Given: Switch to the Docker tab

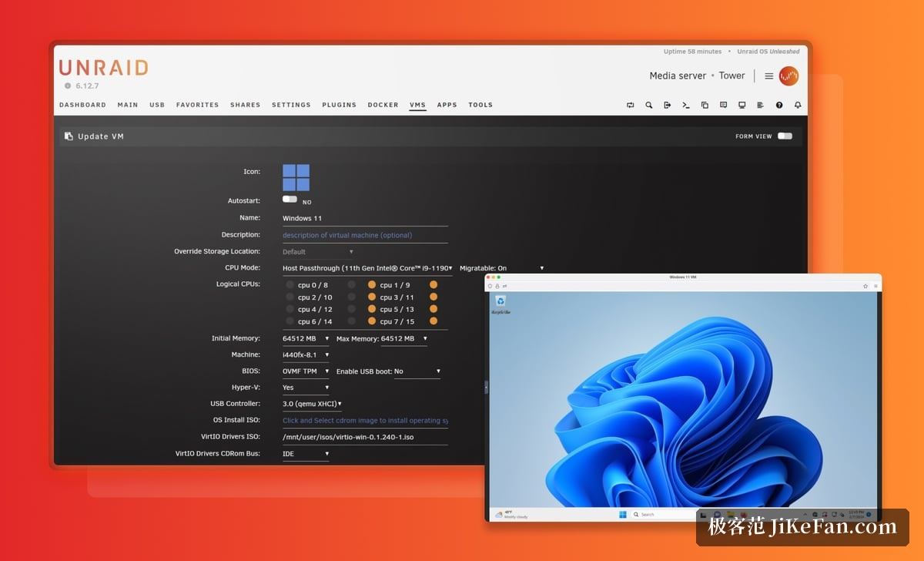Looking at the screenshot, I should (x=383, y=105).
